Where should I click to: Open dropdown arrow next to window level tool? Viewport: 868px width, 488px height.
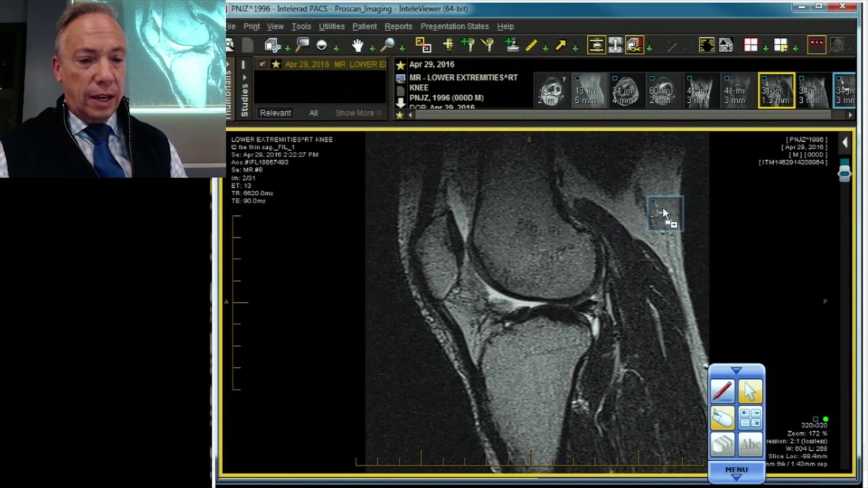coord(336,48)
